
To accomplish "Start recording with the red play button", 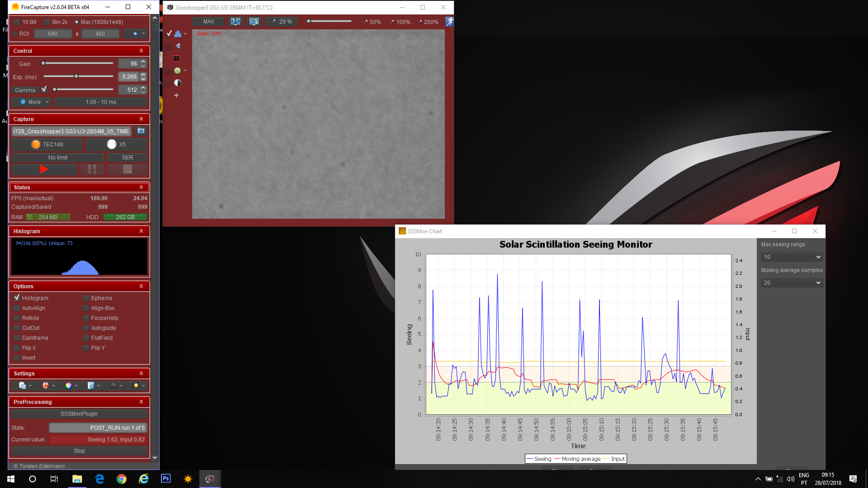I will [x=44, y=169].
